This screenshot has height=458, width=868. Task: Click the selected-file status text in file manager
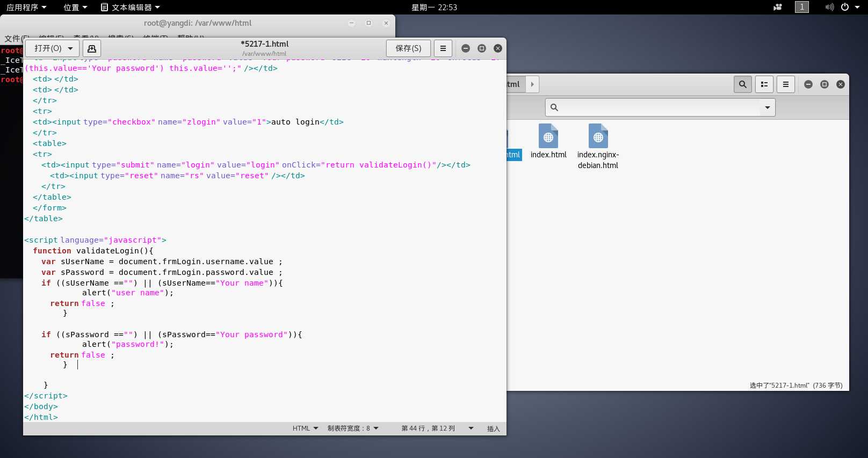(796, 386)
